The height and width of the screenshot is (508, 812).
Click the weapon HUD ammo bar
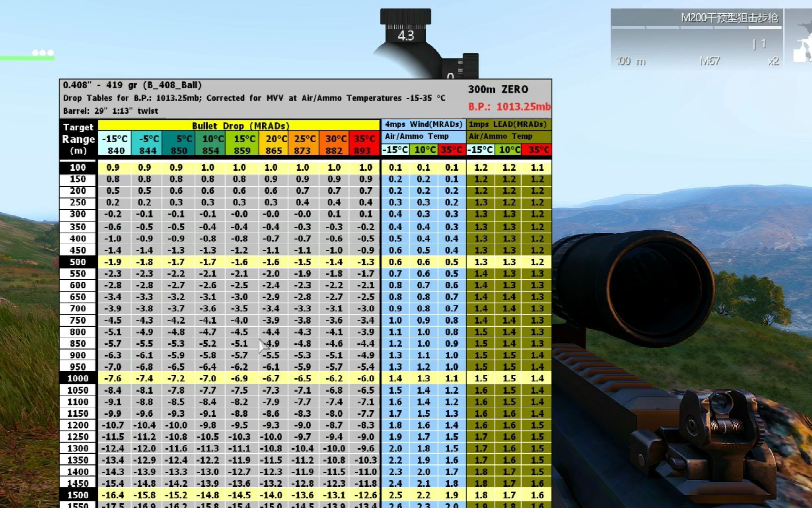pyautogui.click(x=696, y=28)
